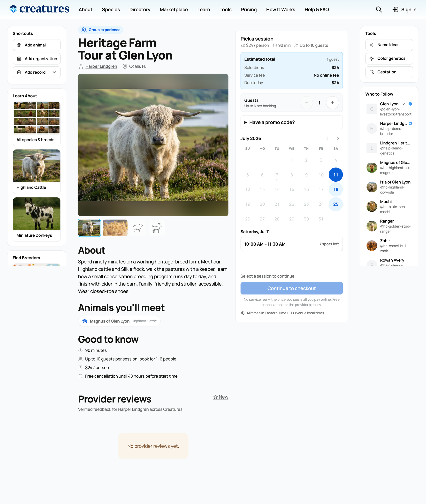Expand the Add record dropdown chevron
The image size is (426, 504).
click(54, 72)
